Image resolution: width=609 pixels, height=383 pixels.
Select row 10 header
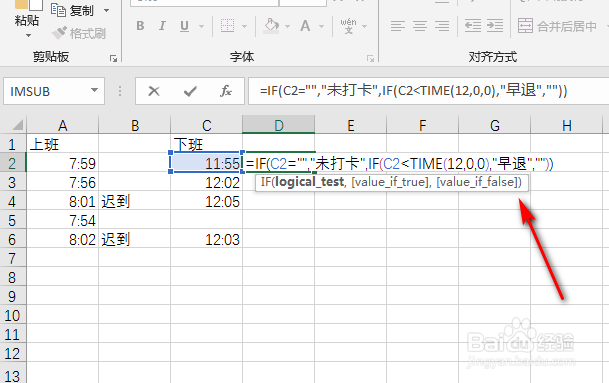(12, 316)
